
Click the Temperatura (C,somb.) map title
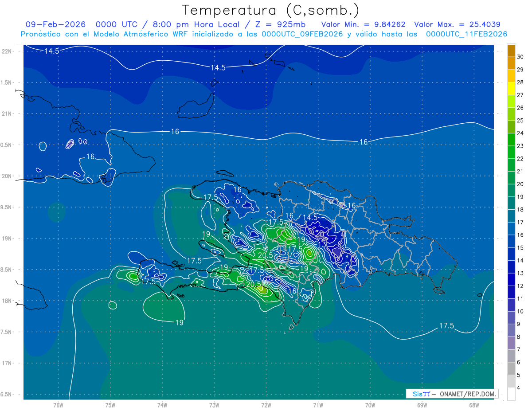271,10
